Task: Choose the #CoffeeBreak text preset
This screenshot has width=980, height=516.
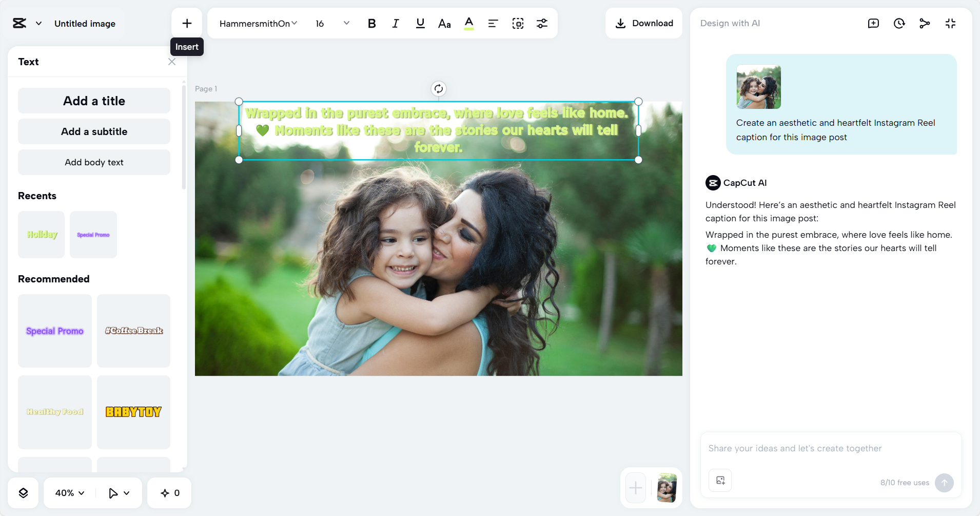Action: pos(133,331)
